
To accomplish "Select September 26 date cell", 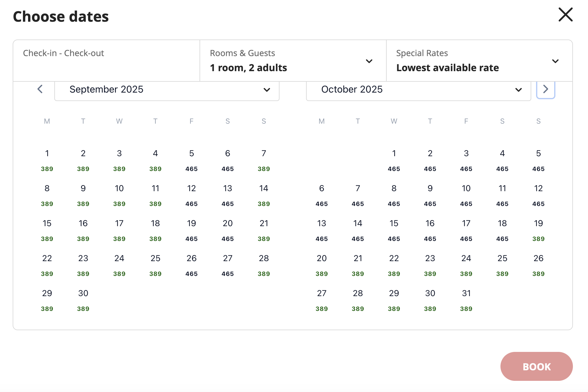I will pos(192,265).
